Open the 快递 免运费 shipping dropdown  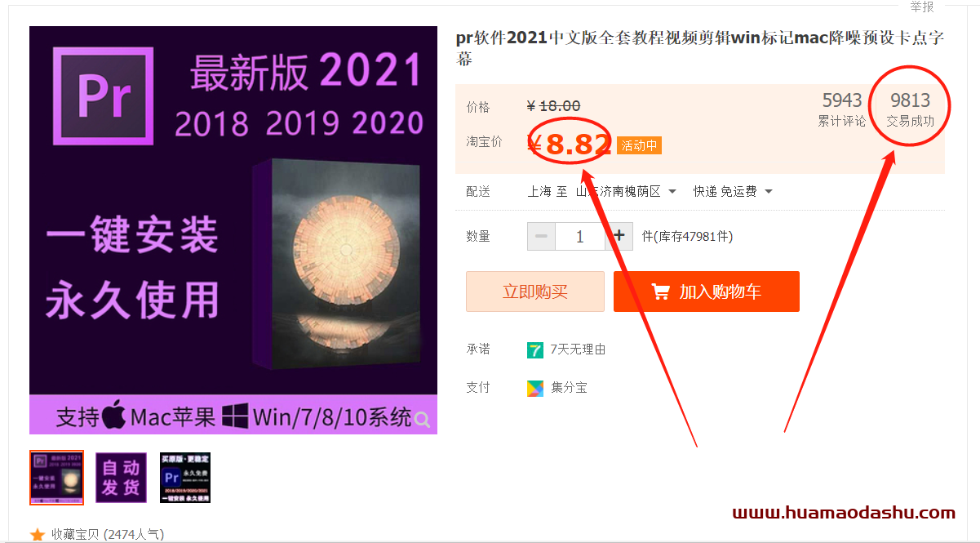[x=733, y=192]
